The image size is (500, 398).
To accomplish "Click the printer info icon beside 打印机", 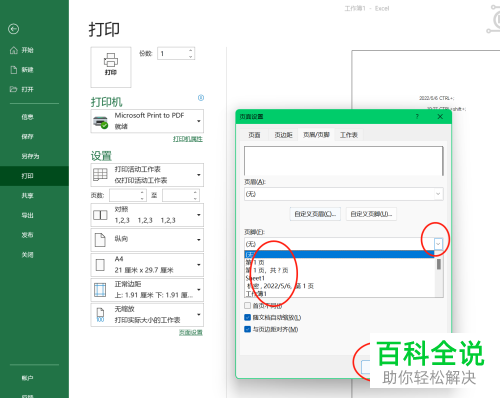I will pyautogui.click(x=201, y=98).
